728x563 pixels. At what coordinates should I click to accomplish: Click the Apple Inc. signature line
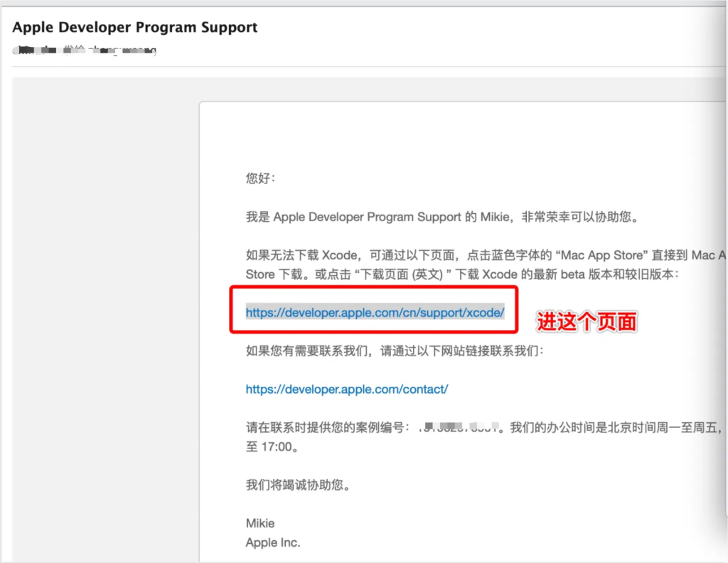click(x=273, y=542)
